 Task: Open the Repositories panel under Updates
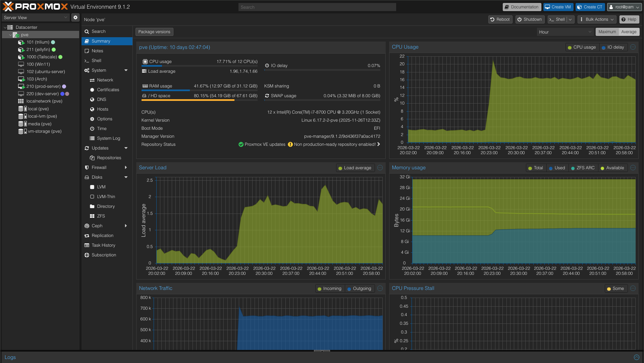pos(108,158)
